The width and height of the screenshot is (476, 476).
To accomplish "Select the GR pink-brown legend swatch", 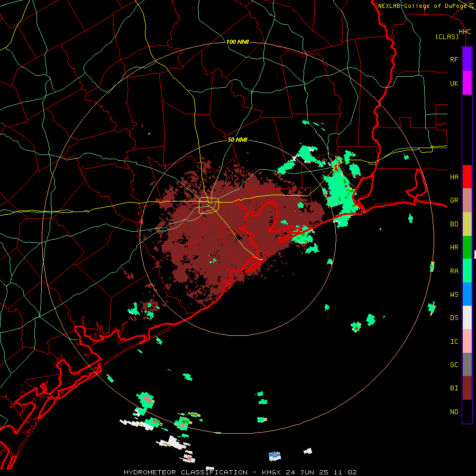I will [467, 200].
